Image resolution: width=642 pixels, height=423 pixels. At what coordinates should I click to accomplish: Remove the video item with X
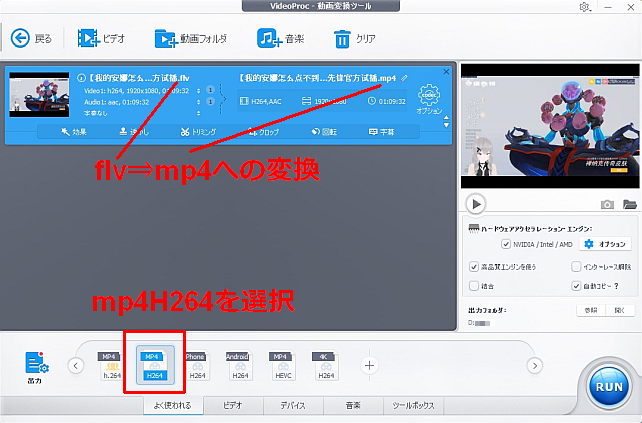(446, 72)
